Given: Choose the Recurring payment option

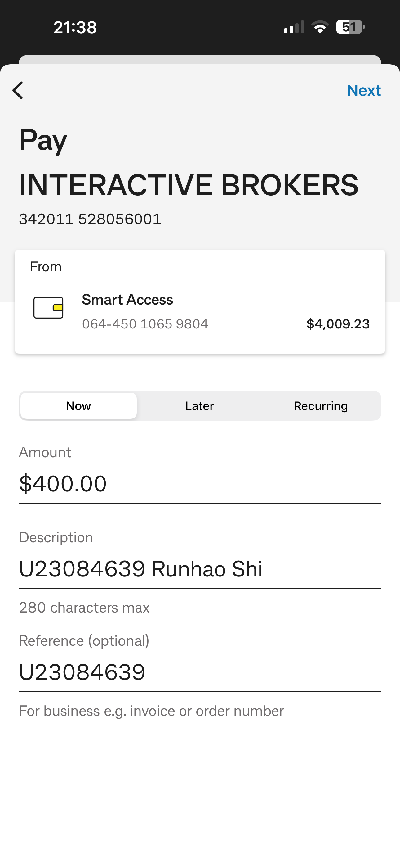Looking at the screenshot, I should [321, 406].
